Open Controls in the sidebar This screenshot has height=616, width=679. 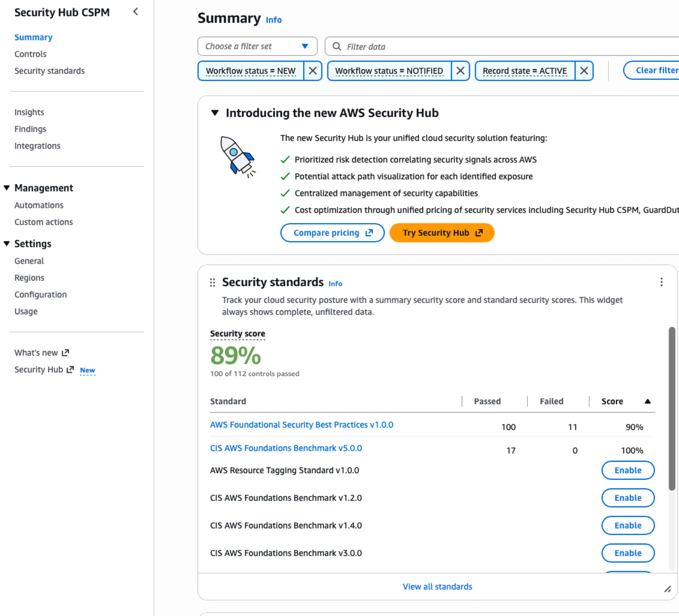[x=30, y=54]
